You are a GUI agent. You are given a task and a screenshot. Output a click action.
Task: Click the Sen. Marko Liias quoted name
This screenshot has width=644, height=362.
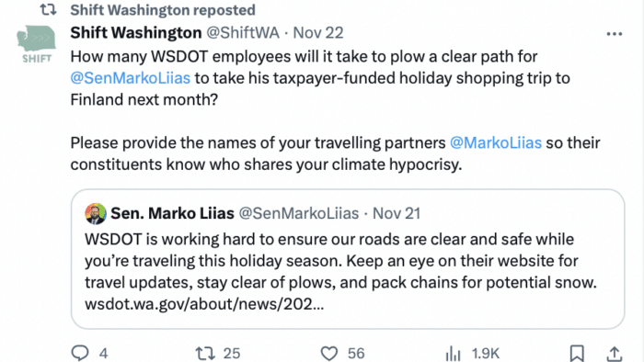(172, 213)
